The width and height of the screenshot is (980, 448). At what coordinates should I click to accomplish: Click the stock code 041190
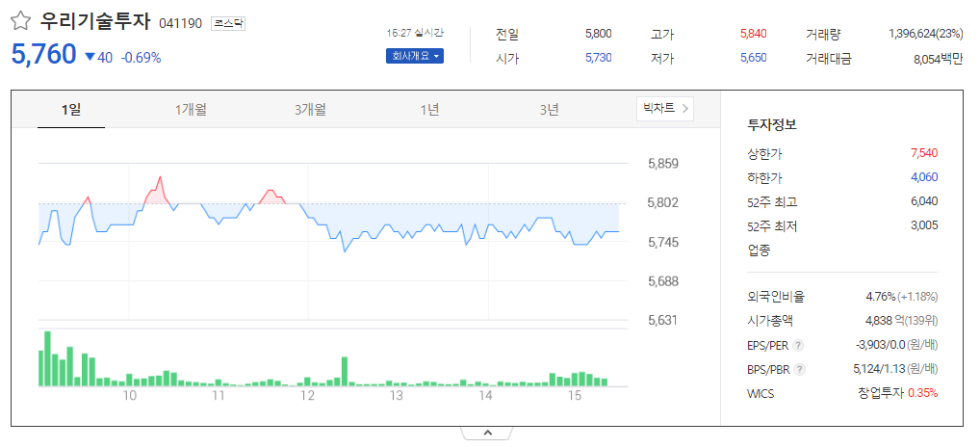click(x=181, y=24)
